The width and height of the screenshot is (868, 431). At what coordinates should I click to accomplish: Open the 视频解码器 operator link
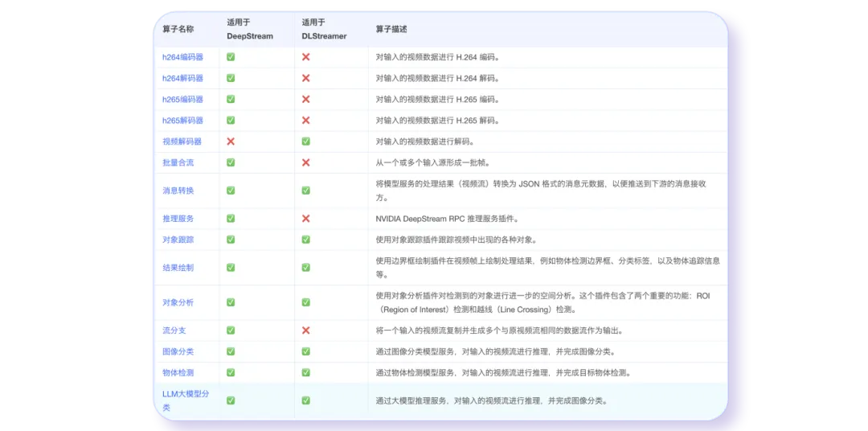[182, 142]
